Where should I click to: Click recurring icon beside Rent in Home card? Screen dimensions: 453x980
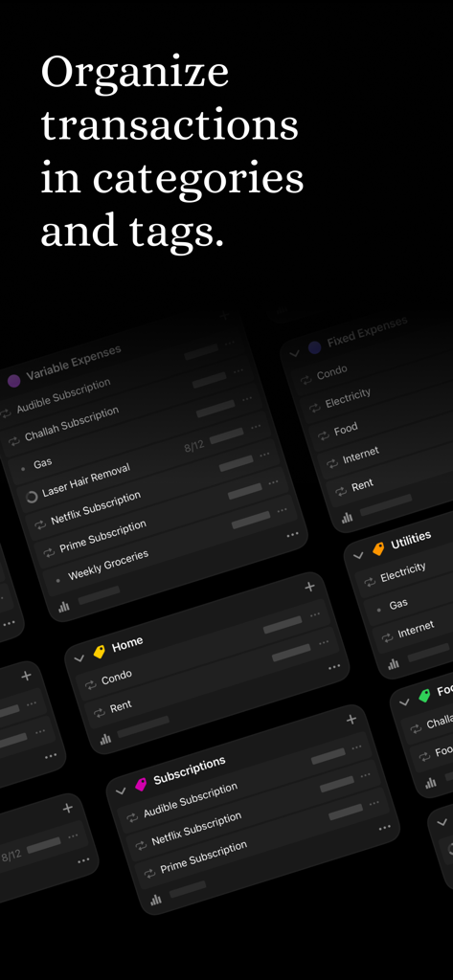tap(100, 712)
